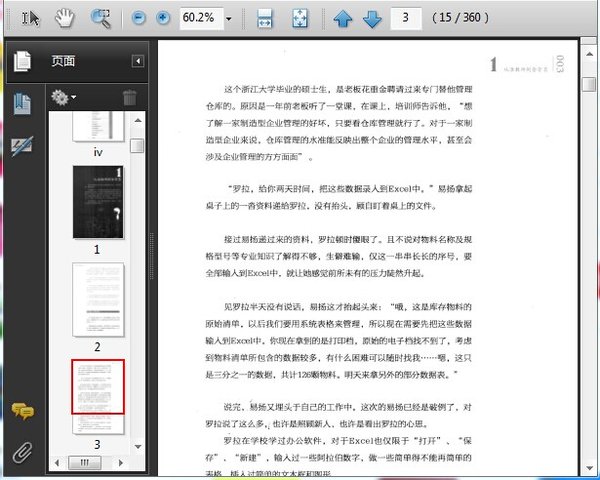The image size is (600, 480).
Task: Open the thumbnail options gear menu
Action: point(63,97)
